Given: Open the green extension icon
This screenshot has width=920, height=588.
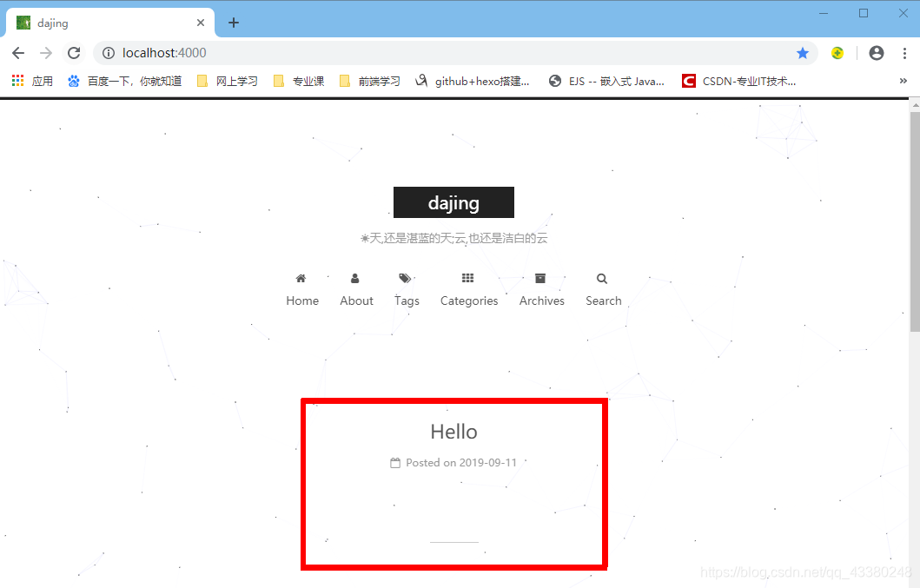Looking at the screenshot, I should (837, 53).
